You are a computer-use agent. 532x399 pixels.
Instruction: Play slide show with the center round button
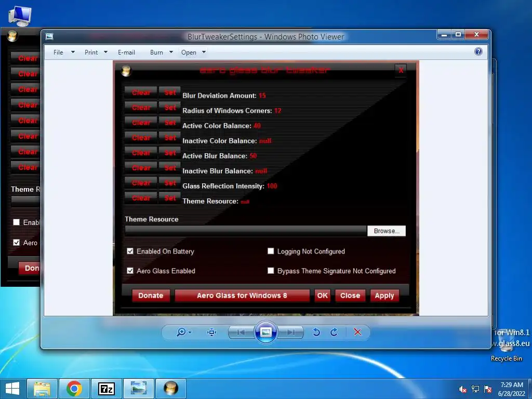click(265, 332)
